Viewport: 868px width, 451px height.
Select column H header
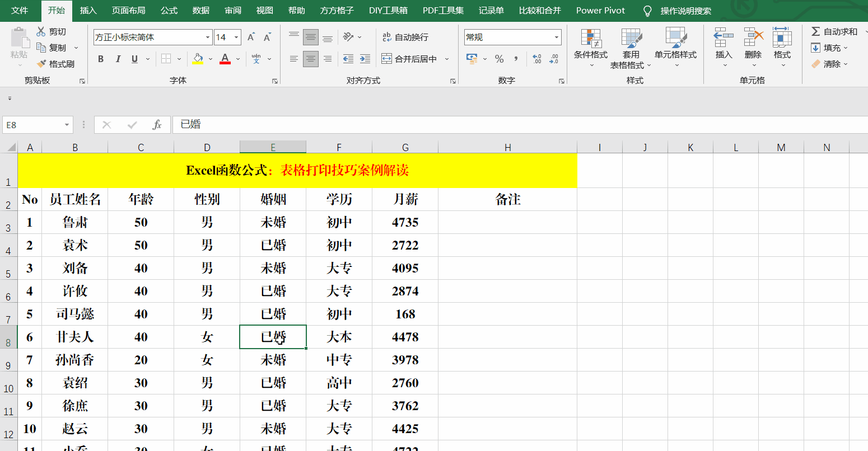[x=507, y=148]
